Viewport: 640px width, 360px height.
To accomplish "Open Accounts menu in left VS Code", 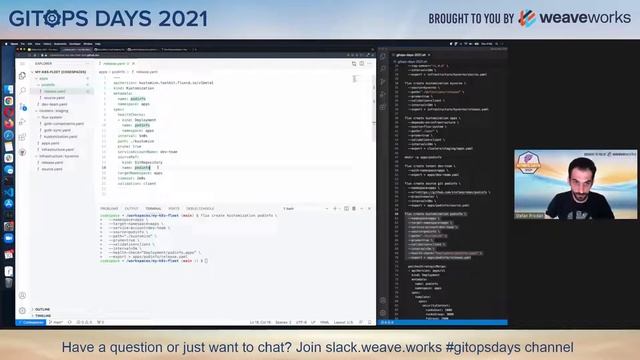I will click(22, 295).
